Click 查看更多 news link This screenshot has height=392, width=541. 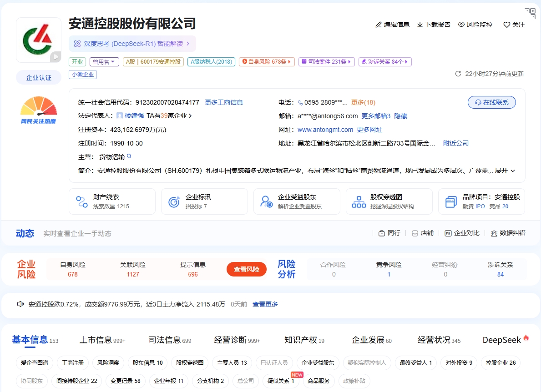(265, 304)
